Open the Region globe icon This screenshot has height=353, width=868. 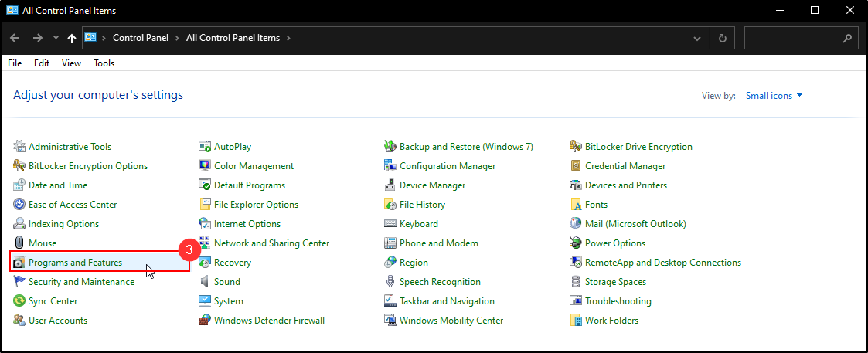click(390, 263)
